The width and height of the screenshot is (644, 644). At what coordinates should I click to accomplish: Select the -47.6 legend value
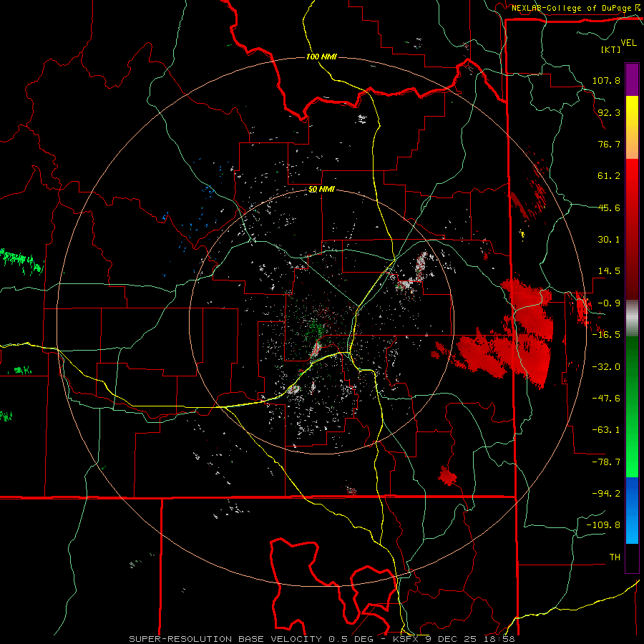[606, 399]
